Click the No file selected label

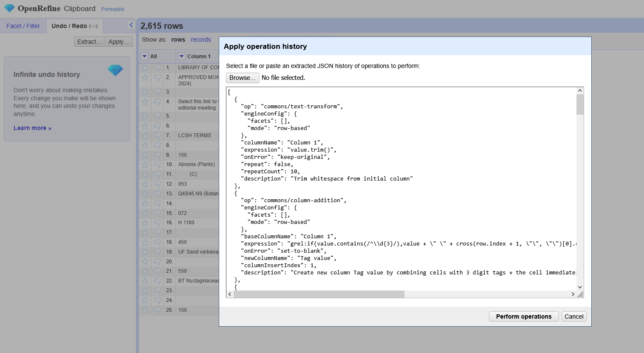click(x=283, y=78)
